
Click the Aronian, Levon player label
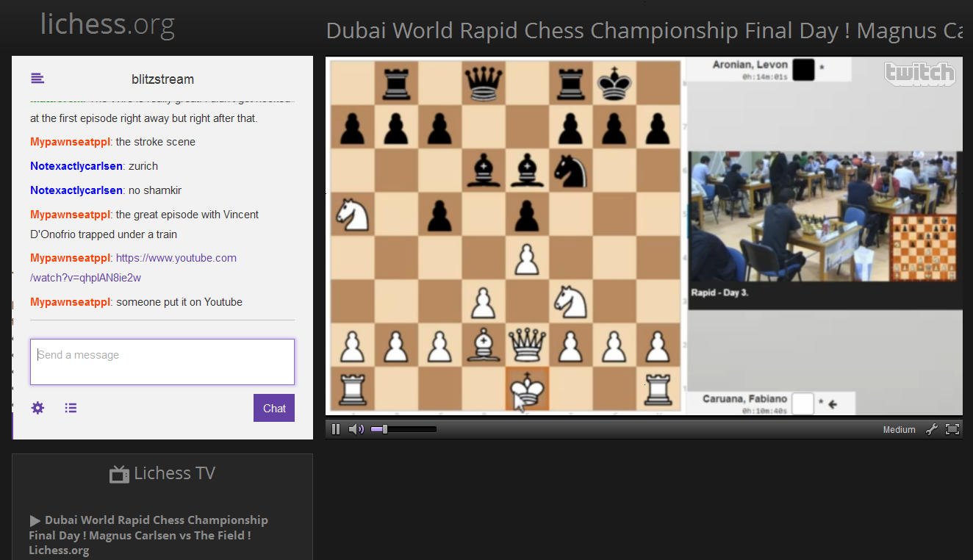pyautogui.click(x=750, y=65)
